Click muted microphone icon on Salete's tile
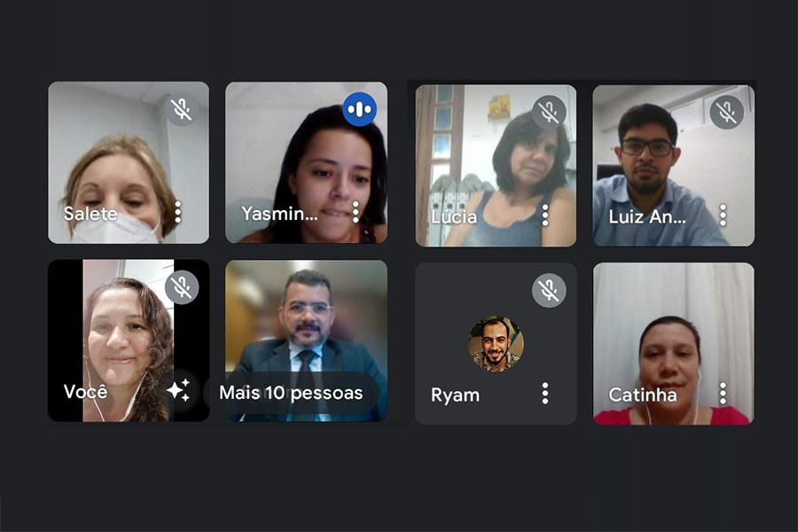 pyautogui.click(x=182, y=109)
